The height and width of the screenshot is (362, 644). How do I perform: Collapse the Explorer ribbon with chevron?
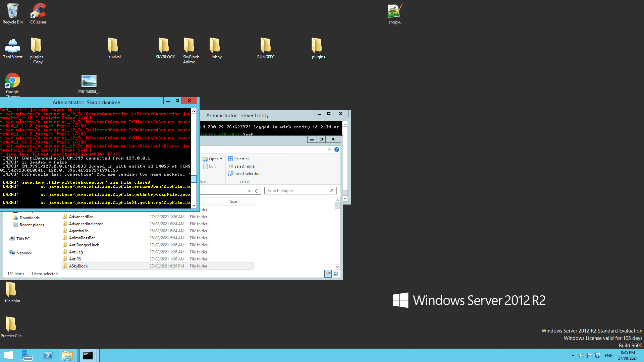click(329, 149)
